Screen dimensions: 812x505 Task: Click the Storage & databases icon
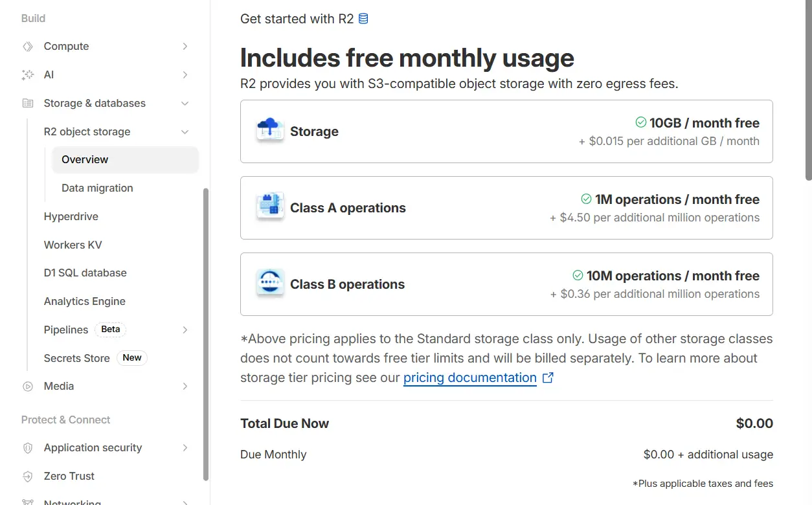tap(27, 104)
